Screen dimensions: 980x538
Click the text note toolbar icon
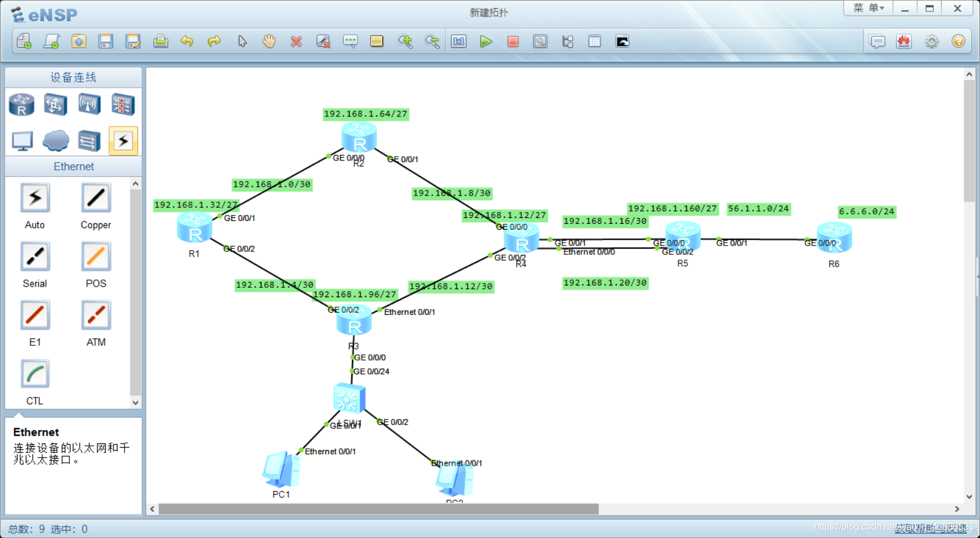point(350,41)
